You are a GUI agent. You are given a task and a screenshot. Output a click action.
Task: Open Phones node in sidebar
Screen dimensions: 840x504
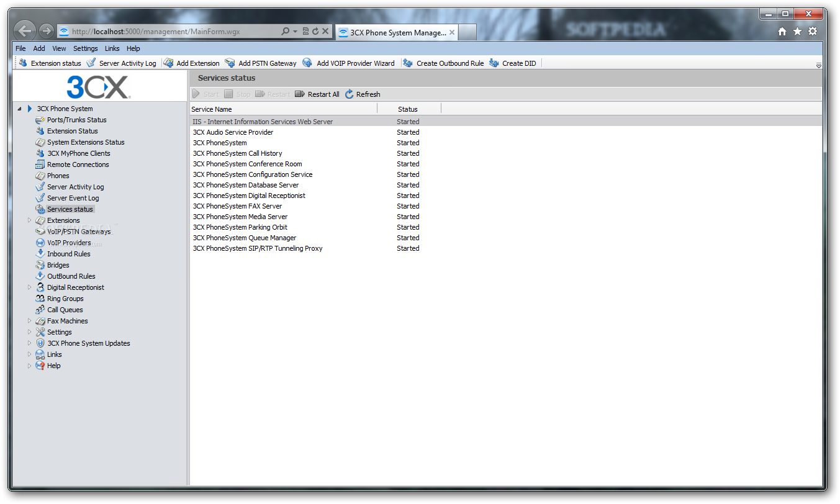tap(58, 176)
